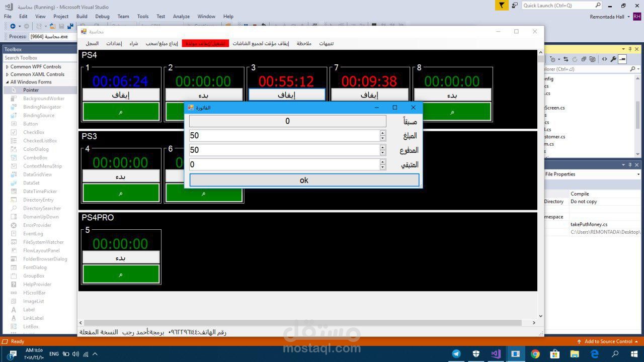
Task: Open the Analyze menu
Action: coord(181,16)
